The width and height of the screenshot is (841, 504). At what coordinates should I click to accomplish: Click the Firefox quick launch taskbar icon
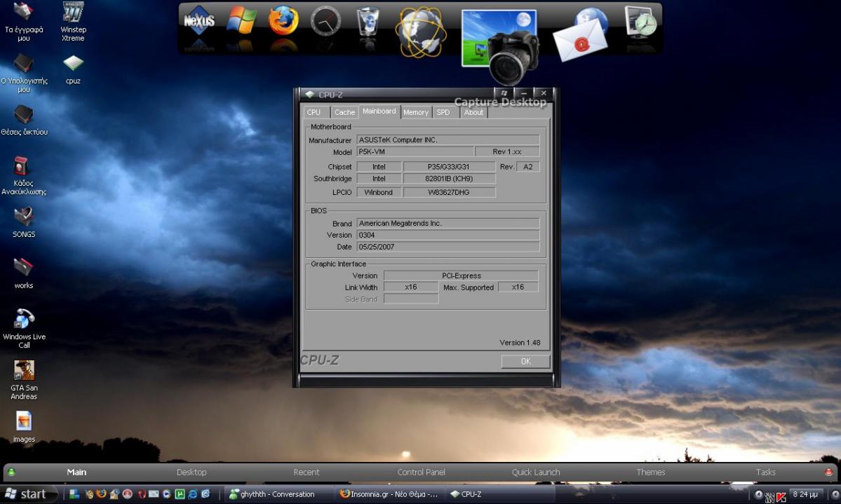pos(102,493)
